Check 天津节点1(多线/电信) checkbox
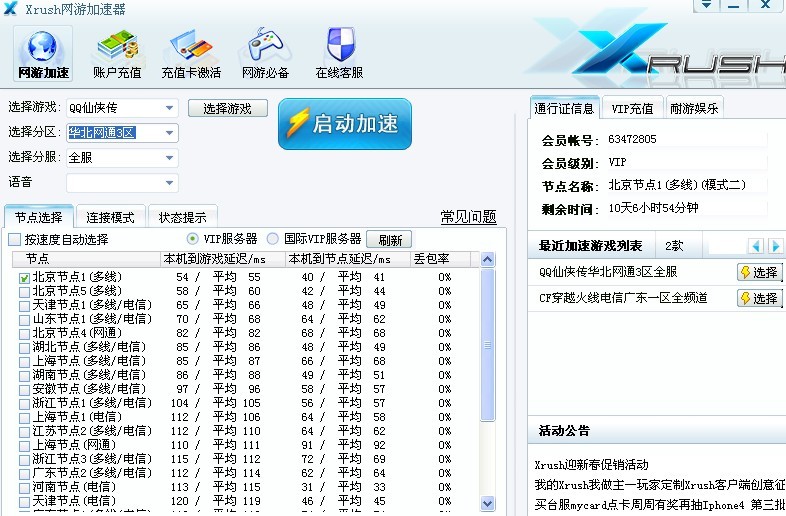The image size is (786, 516). [24, 306]
